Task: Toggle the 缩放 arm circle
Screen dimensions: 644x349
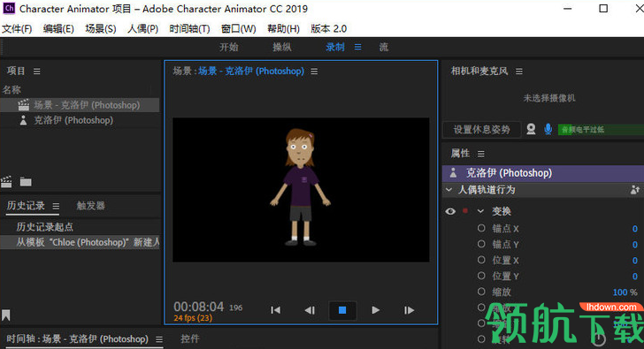Action: pos(481,292)
